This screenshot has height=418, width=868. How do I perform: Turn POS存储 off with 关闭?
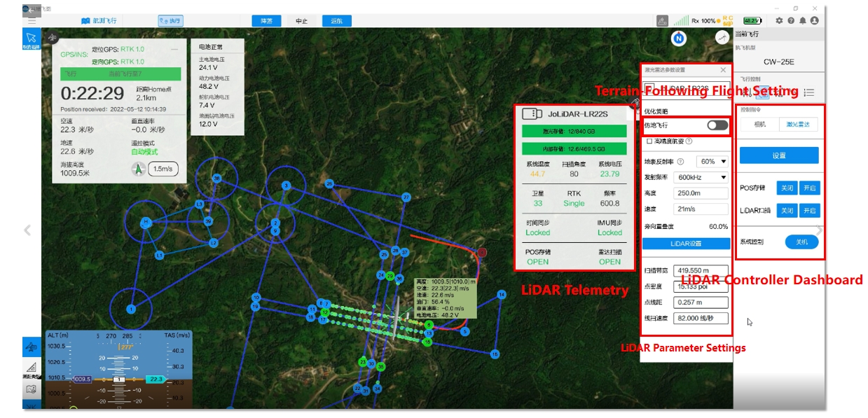(x=787, y=188)
